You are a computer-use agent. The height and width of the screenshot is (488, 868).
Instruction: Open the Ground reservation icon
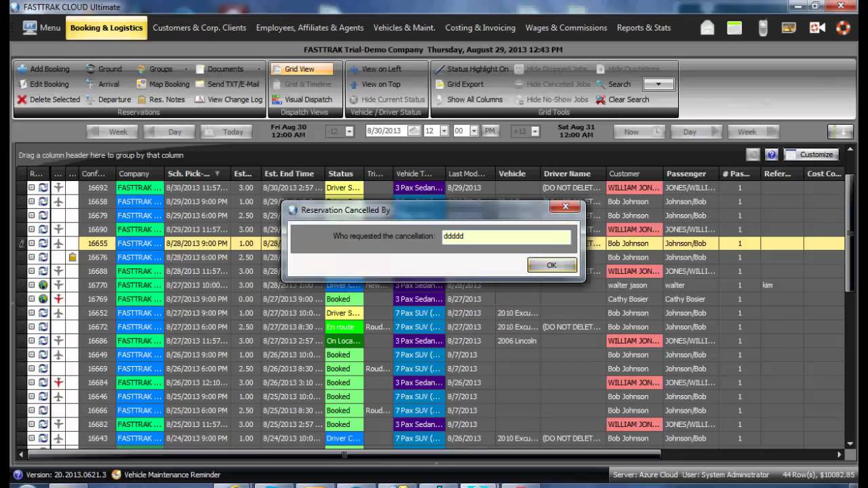[91, 69]
